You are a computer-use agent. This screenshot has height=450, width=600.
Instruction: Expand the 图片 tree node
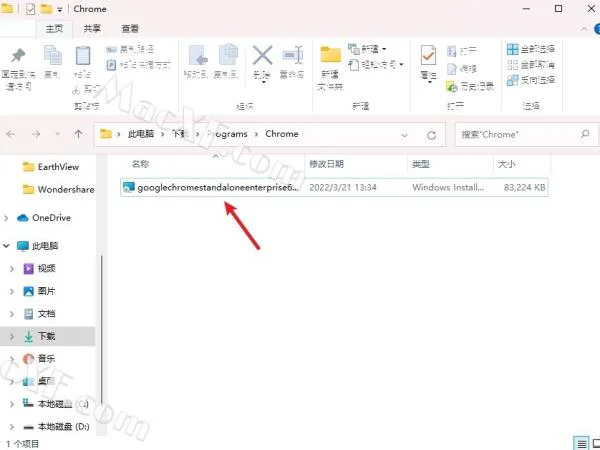pos(12,292)
